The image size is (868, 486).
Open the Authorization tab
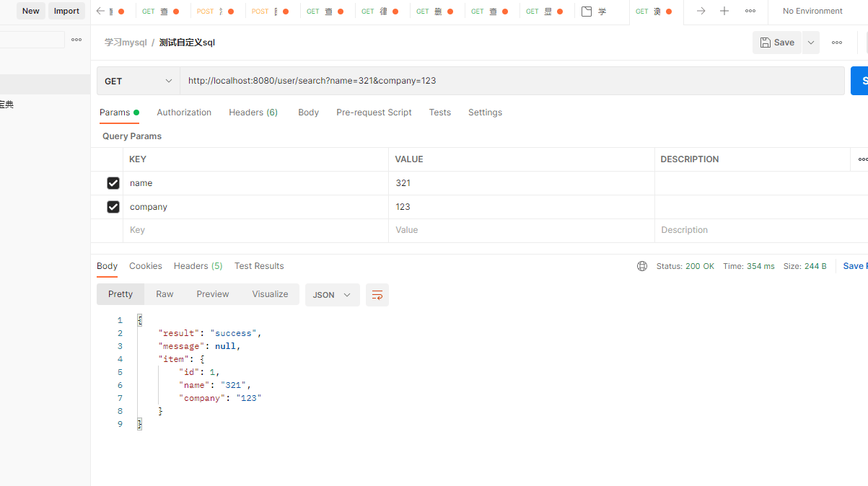184,112
